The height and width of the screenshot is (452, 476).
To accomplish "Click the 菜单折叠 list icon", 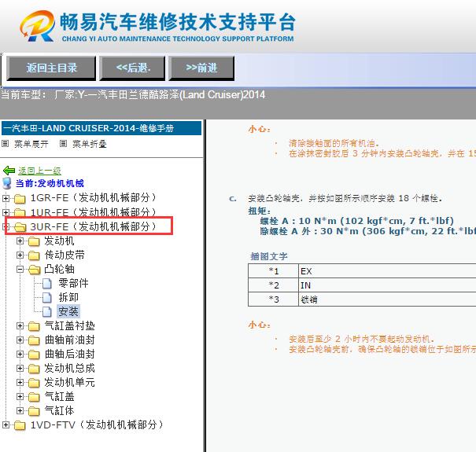I will [63, 144].
